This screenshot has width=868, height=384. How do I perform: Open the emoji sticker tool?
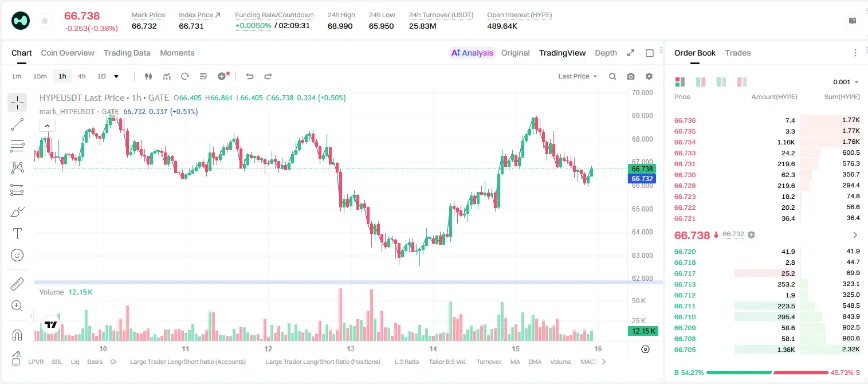17,255
